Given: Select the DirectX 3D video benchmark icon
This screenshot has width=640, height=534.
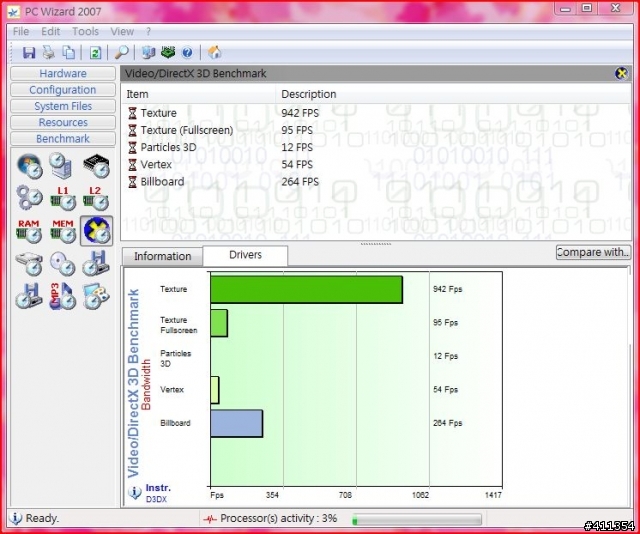Looking at the screenshot, I should click(96, 231).
